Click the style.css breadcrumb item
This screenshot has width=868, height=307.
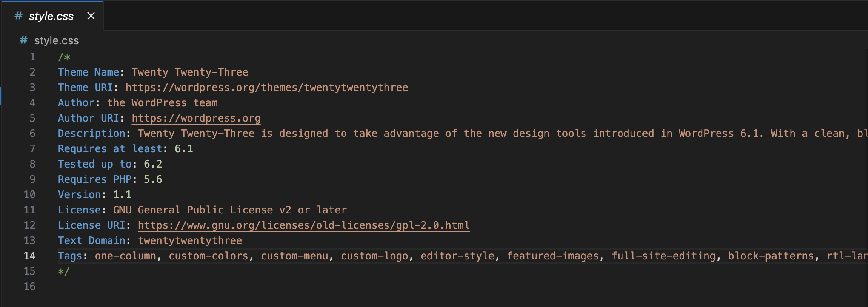[x=56, y=40]
